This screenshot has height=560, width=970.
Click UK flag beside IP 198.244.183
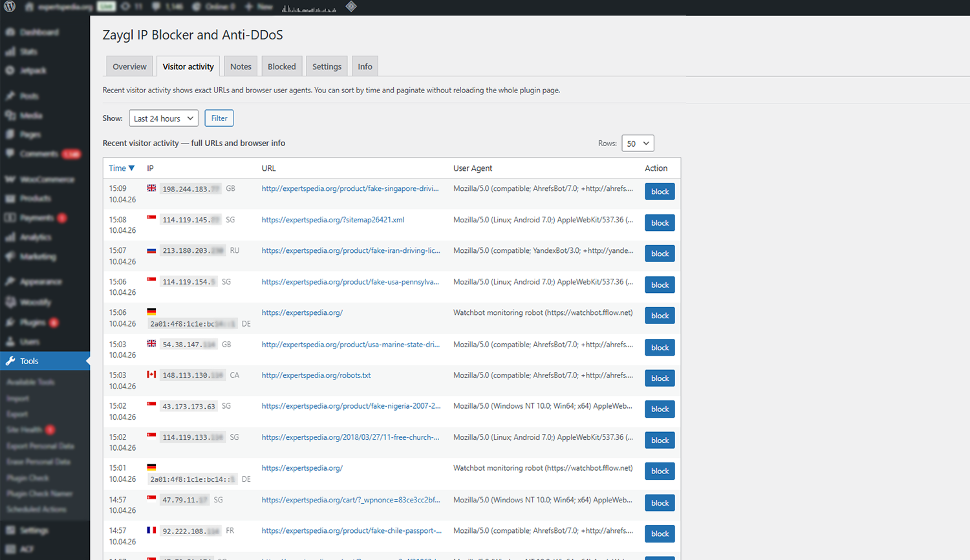[x=151, y=188]
